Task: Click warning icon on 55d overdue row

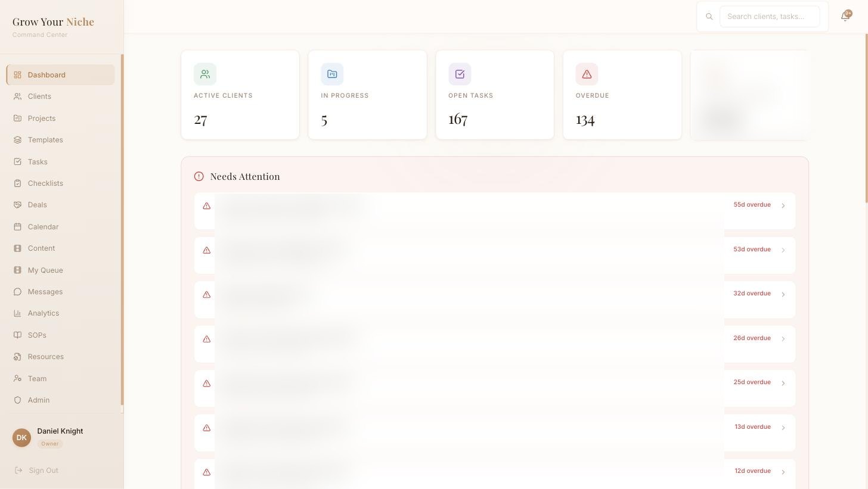Action: point(207,206)
